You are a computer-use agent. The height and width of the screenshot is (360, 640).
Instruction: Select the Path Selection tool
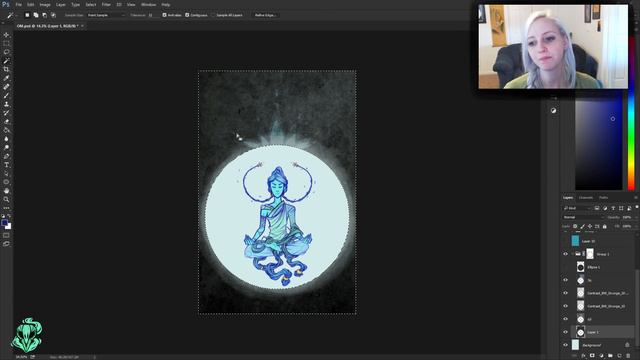coord(6,173)
